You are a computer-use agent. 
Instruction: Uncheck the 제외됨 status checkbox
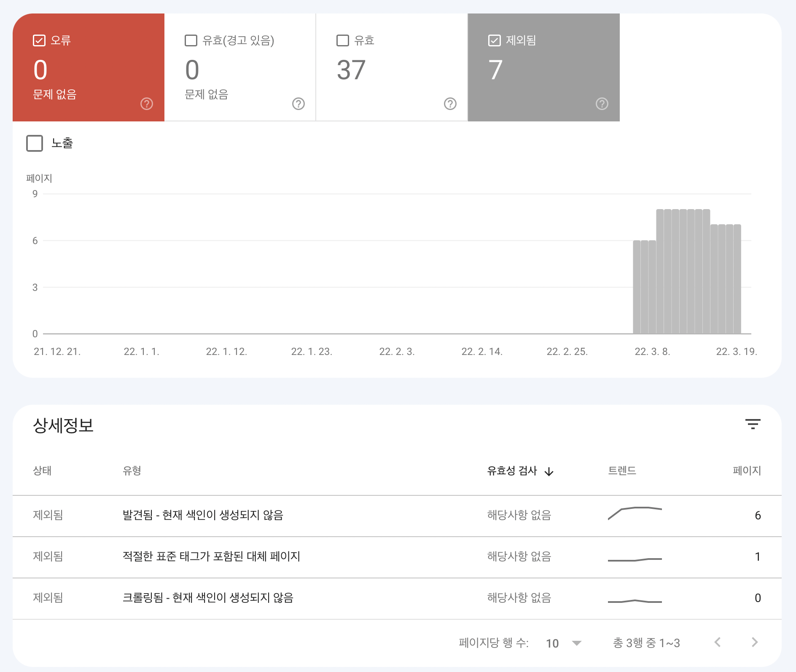(494, 40)
